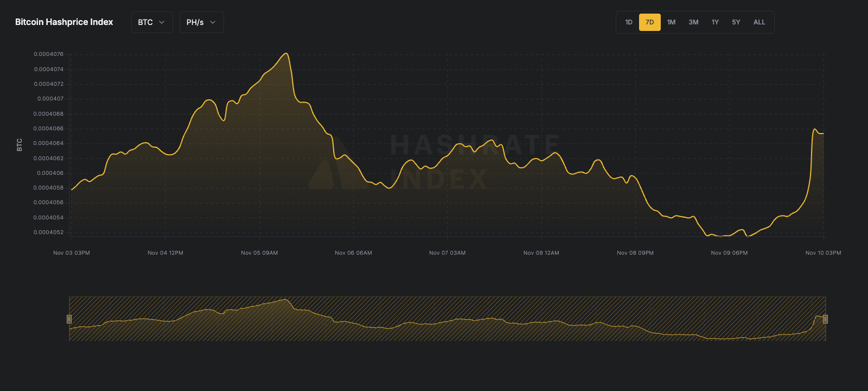This screenshot has width=868, height=391.
Task: Choose the 1Y time range
Action: [x=715, y=22]
